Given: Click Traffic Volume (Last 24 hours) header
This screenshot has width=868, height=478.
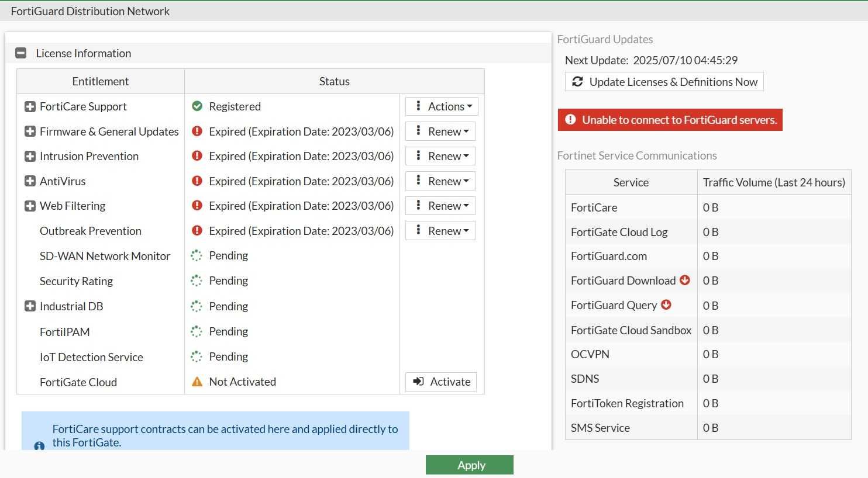Looking at the screenshot, I should point(774,182).
